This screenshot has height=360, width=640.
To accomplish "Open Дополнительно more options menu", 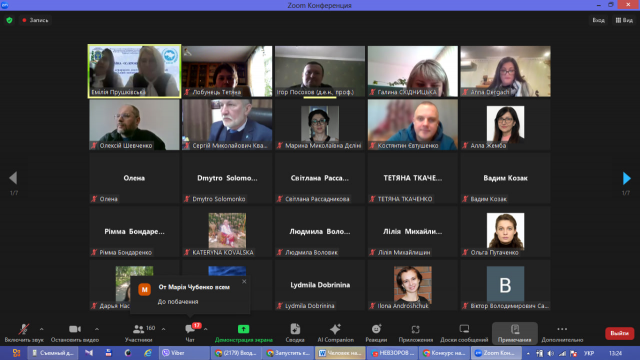I will coord(562,333).
